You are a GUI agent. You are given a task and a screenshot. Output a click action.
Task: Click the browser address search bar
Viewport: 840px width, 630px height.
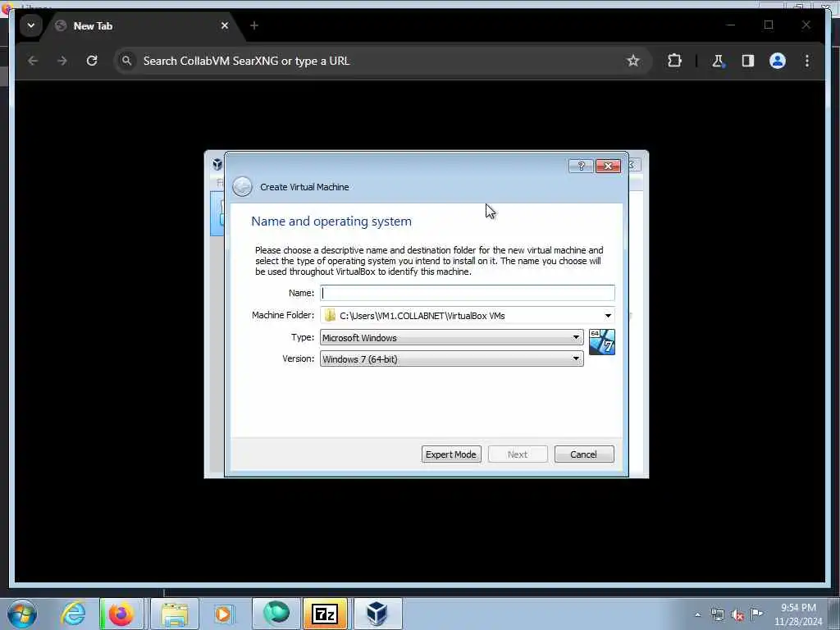click(383, 61)
